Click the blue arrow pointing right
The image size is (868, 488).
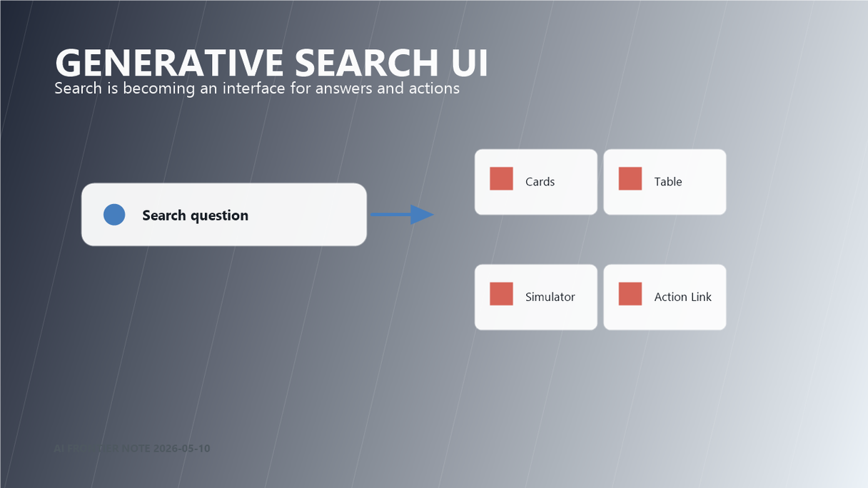point(403,214)
